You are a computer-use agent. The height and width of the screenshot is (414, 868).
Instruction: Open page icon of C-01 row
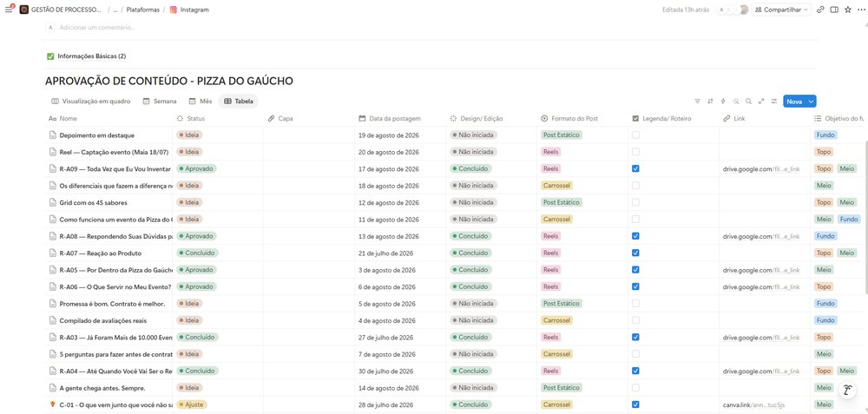pyautogui.click(x=53, y=404)
